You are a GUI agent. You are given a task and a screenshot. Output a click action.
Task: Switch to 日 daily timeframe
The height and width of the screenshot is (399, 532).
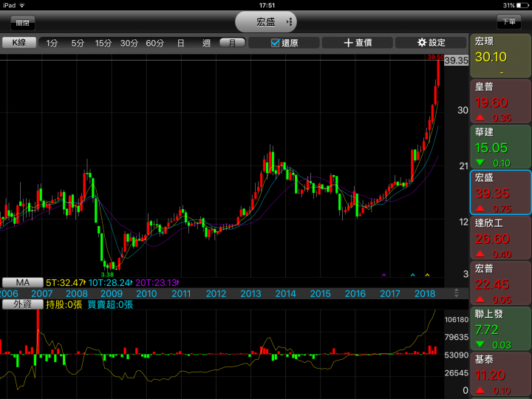pyautogui.click(x=181, y=43)
